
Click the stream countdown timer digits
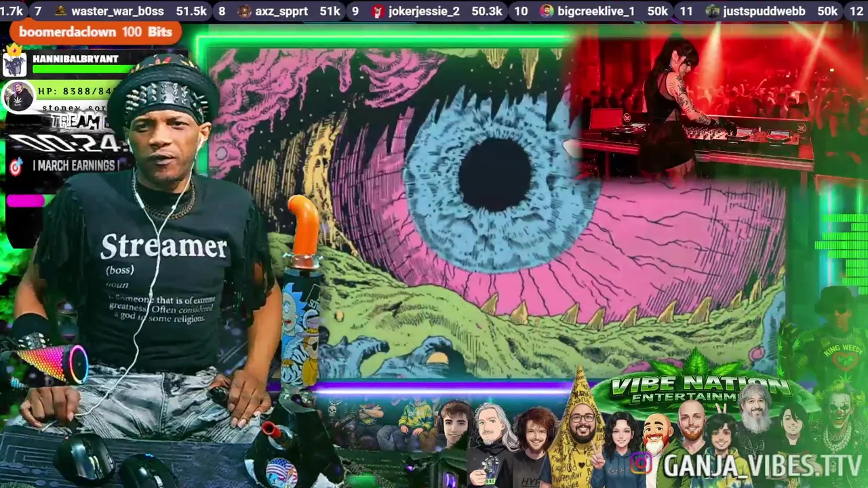click(70, 143)
